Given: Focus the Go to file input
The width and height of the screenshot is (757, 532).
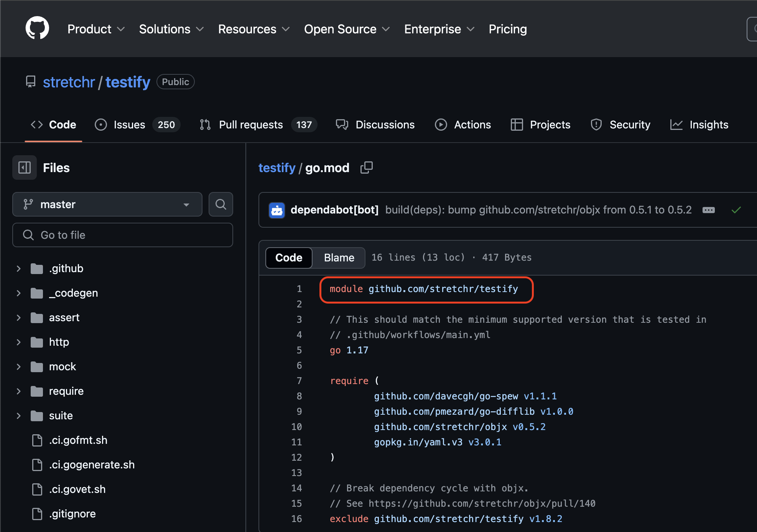Looking at the screenshot, I should coord(123,235).
